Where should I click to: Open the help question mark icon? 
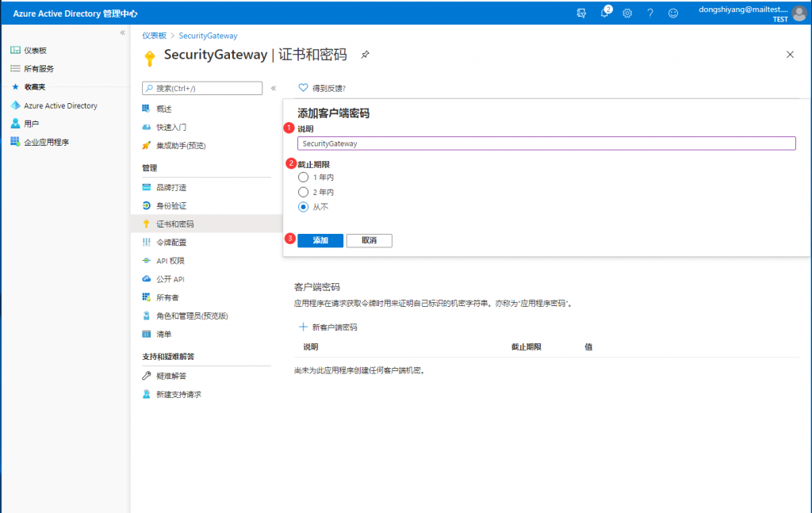[x=650, y=13]
